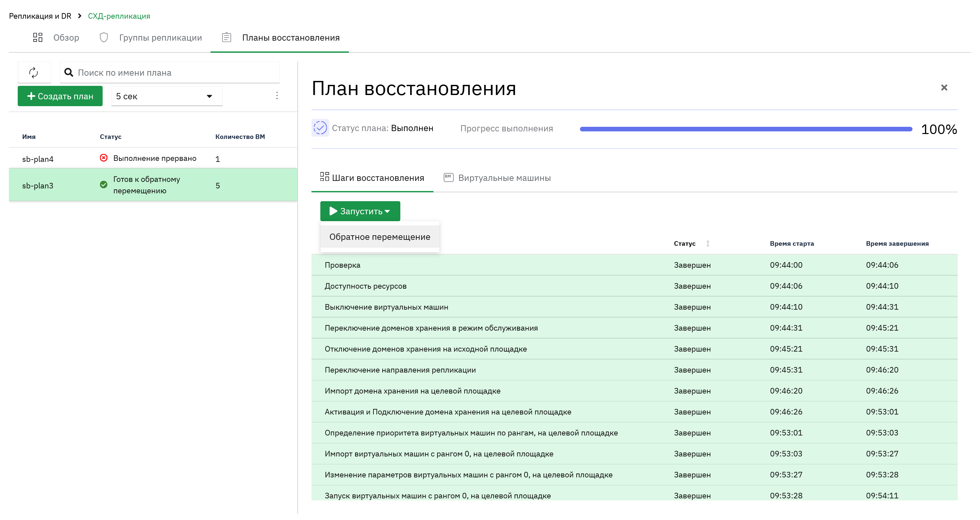Select Активация и Подключение домена хранения step
980x520 pixels.
pyautogui.click(x=634, y=412)
